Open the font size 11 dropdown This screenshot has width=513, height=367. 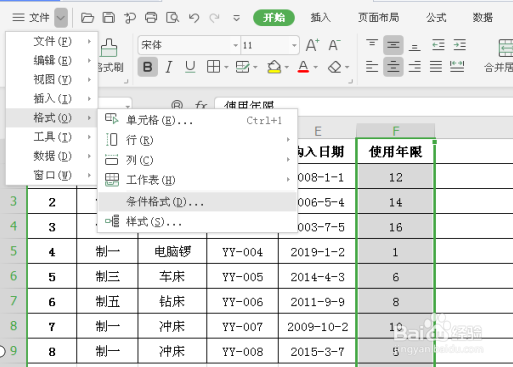294,45
